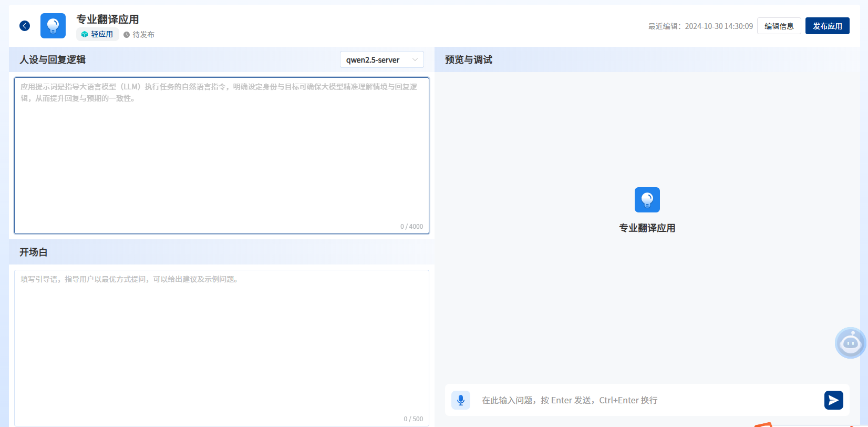Click the 0 / 4000 character counter

[411, 227]
